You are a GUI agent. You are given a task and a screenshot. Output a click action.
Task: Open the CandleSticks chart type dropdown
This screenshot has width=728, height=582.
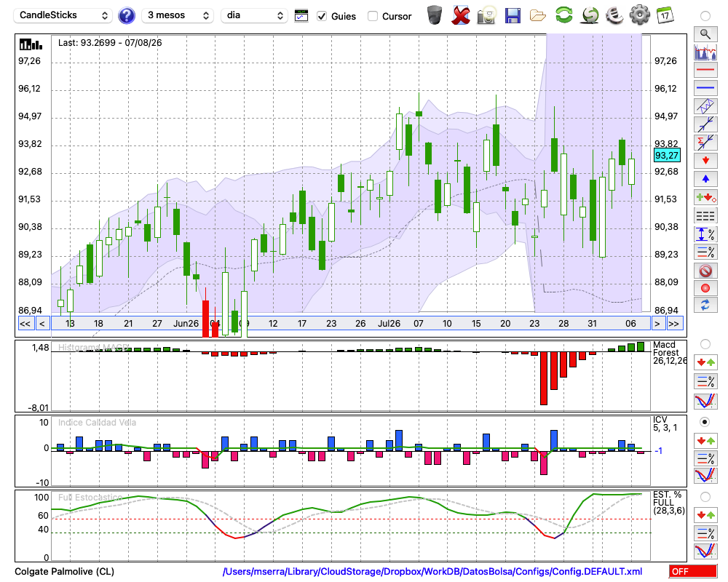(63, 15)
